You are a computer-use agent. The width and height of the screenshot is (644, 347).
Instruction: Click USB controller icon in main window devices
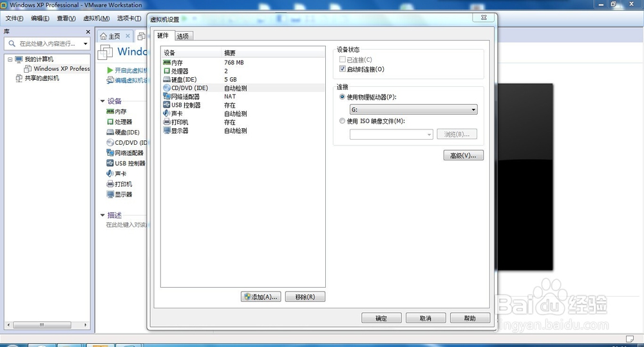click(x=110, y=163)
